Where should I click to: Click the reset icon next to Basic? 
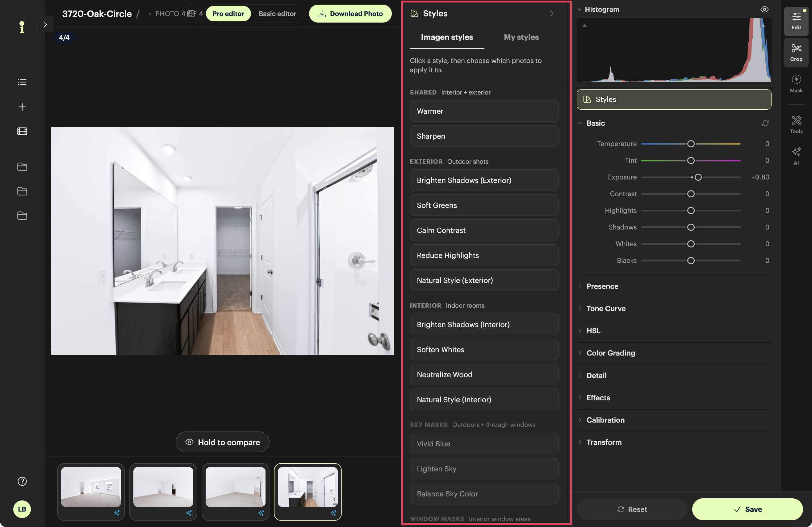[765, 123]
